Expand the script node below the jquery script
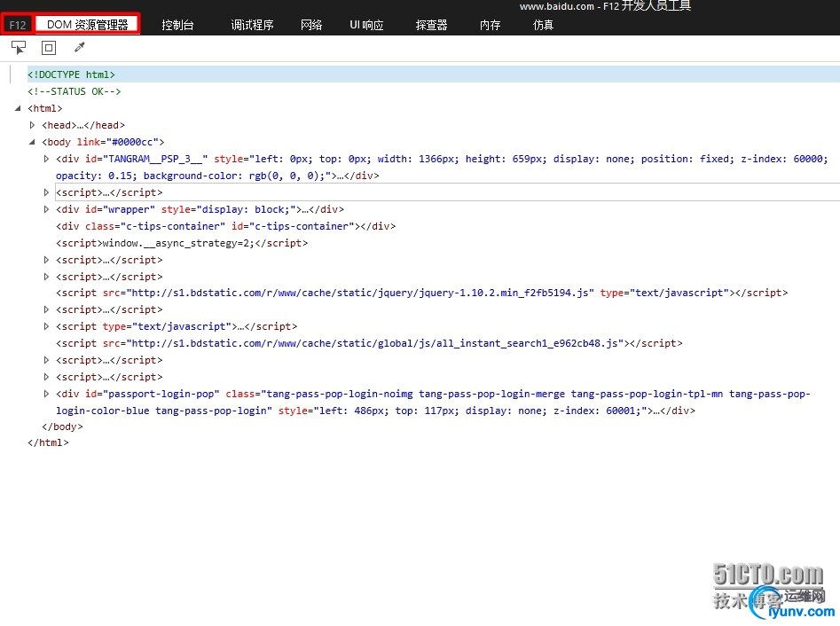840x626 pixels. click(x=46, y=309)
